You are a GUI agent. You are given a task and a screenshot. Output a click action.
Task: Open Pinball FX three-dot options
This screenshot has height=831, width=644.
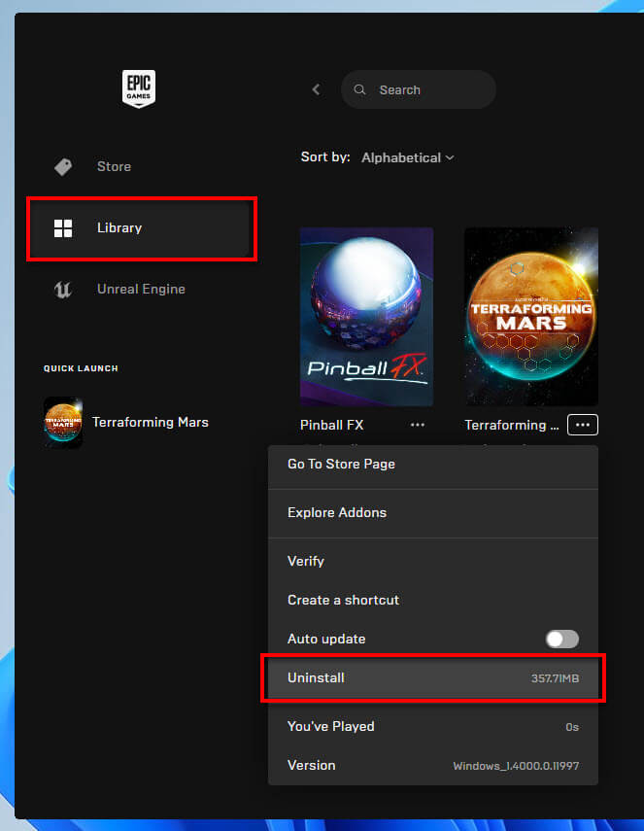[418, 425]
